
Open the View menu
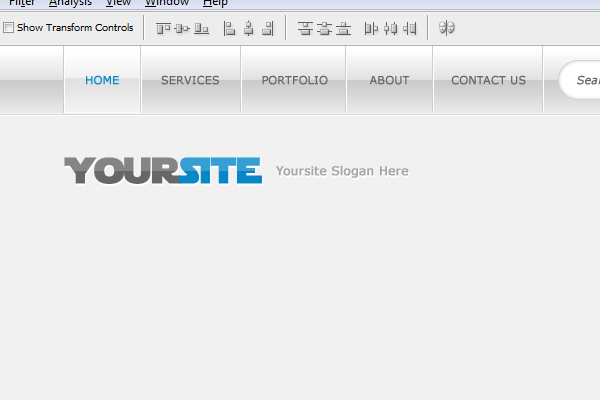(x=118, y=3)
